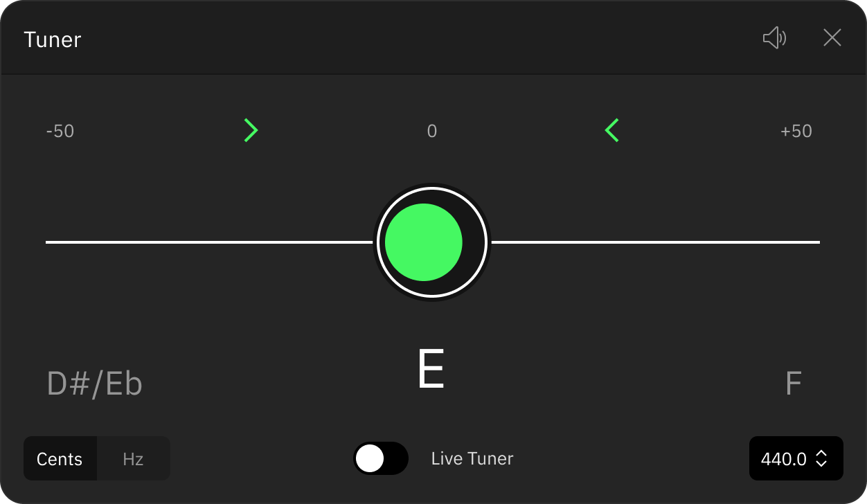Click the Tuner title text
The width and height of the screenshot is (867, 504).
(x=53, y=39)
